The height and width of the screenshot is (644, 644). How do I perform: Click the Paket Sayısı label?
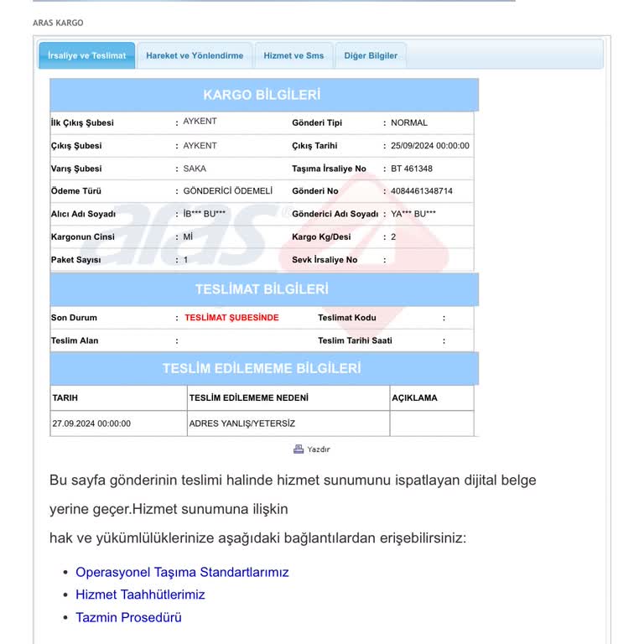point(75,260)
